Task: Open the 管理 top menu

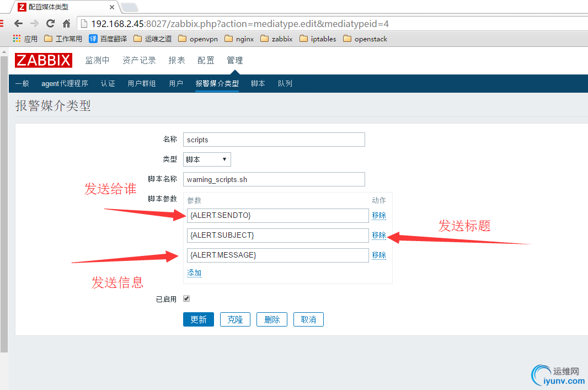Action: 235,60
